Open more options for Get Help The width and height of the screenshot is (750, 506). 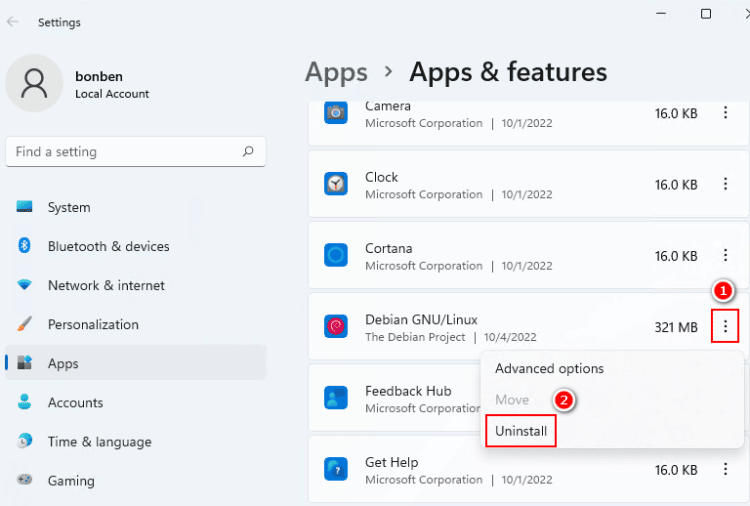pyautogui.click(x=726, y=469)
